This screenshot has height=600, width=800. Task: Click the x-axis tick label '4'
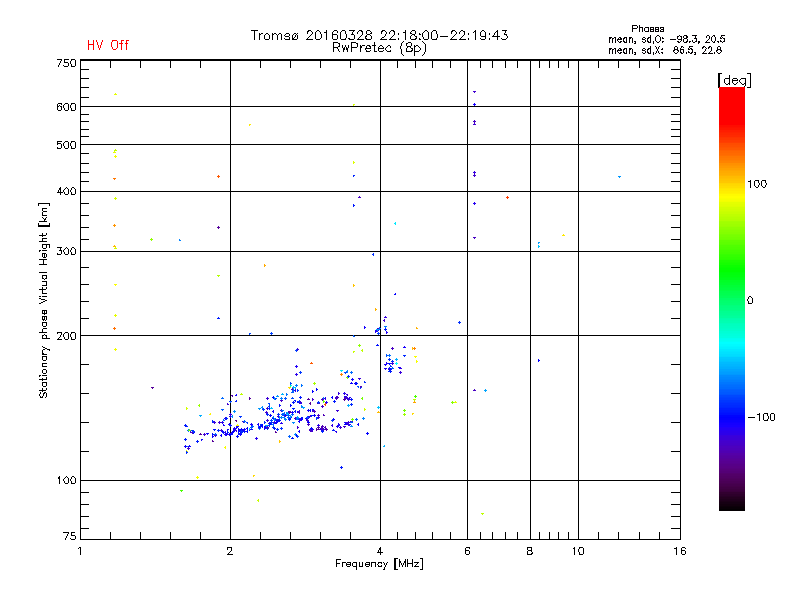[380, 551]
